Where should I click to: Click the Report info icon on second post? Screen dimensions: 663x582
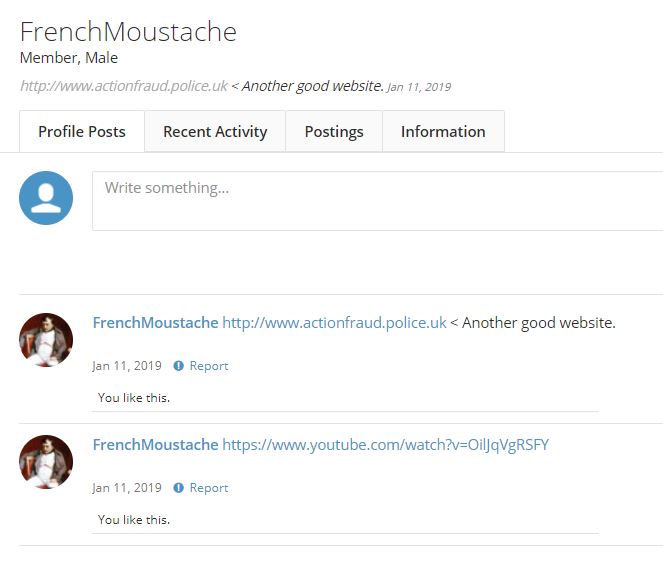click(179, 488)
